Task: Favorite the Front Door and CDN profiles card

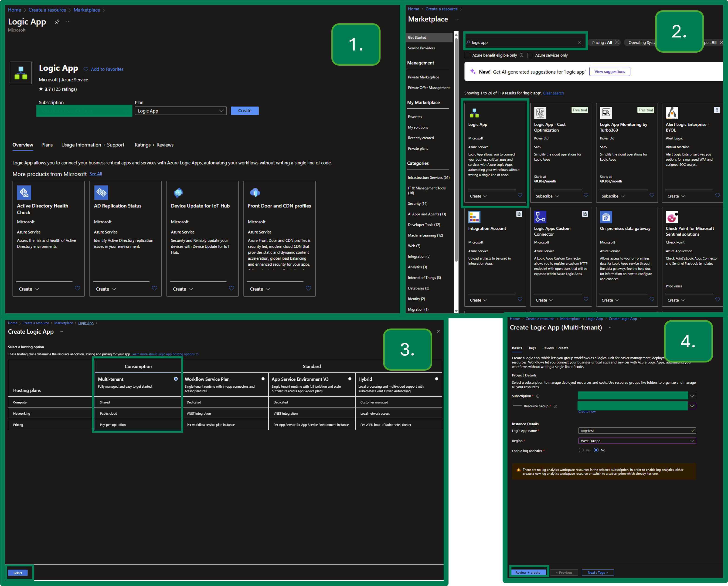Action: click(308, 288)
